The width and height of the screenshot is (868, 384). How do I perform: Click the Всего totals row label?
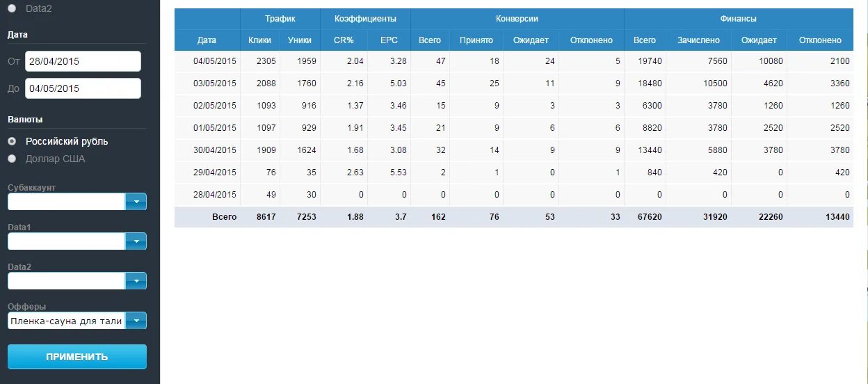click(224, 217)
